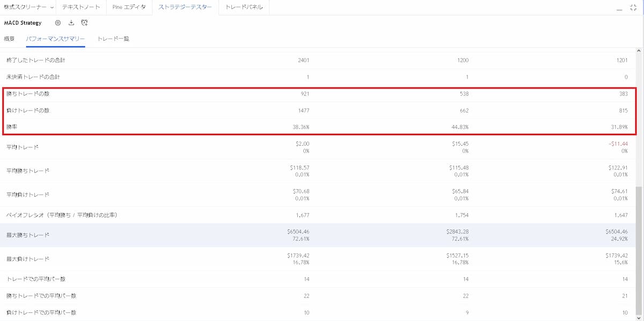Click the MACD Strategy name
Screen dimensions: 644x321
tap(23, 23)
